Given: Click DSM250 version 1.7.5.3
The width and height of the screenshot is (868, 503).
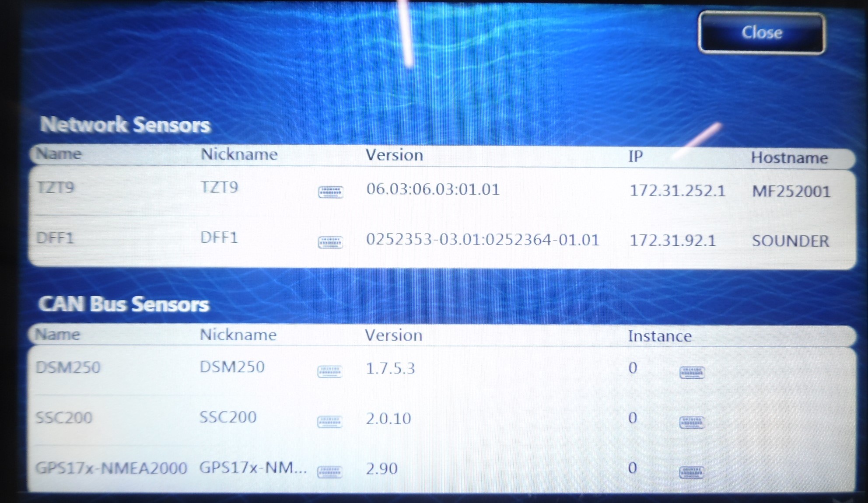Looking at the screenshot, I should 390,369.
